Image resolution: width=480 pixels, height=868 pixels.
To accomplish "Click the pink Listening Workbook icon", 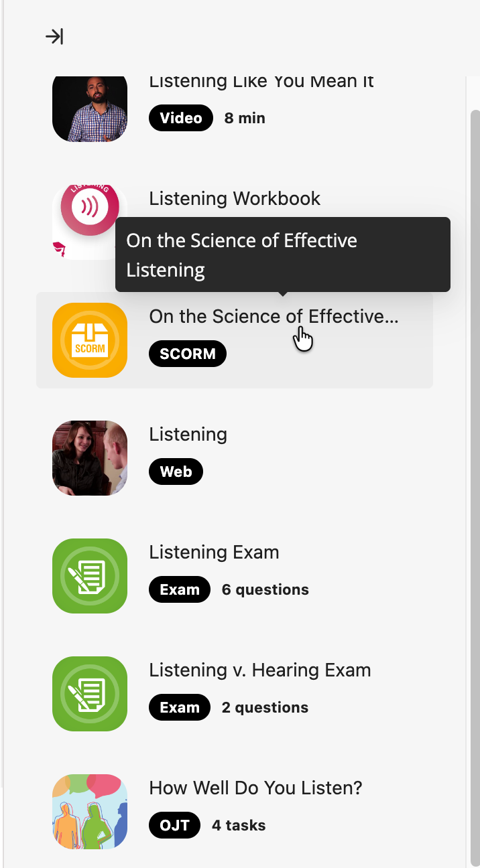I will [90, 213].
